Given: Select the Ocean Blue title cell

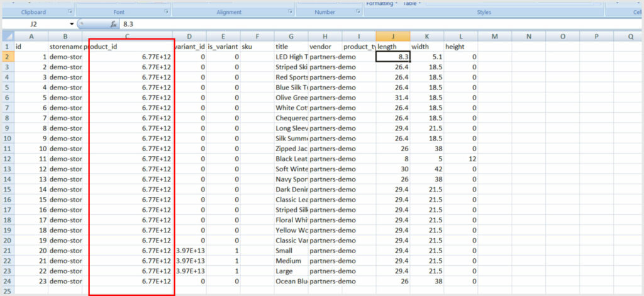Looking at the screenshot, I should [x=291, y=281].
